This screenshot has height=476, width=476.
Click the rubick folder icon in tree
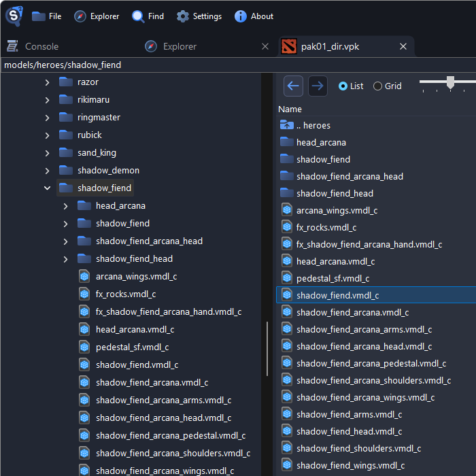[66, 135]
